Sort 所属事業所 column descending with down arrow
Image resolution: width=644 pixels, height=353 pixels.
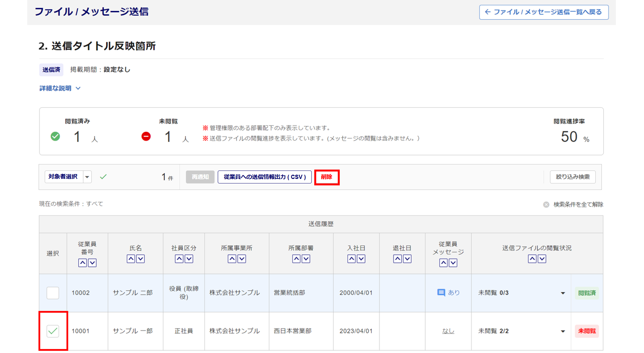[x=242, y=259]
